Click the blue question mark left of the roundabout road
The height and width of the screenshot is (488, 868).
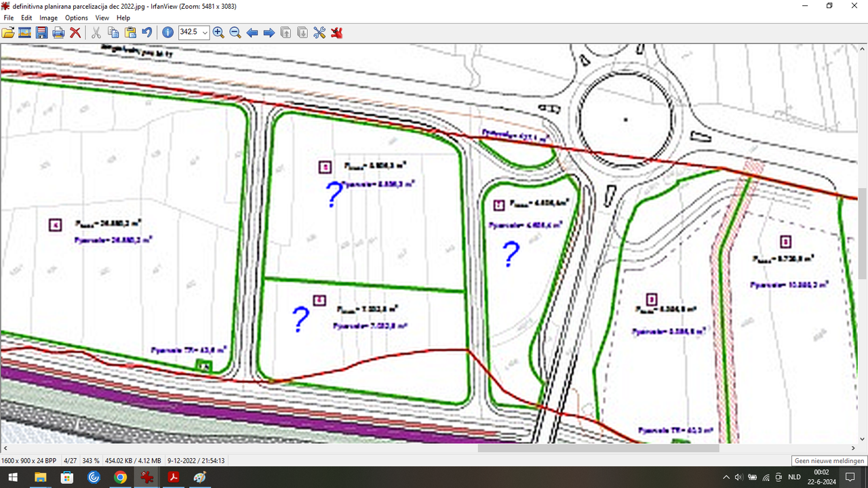[510, 253]
